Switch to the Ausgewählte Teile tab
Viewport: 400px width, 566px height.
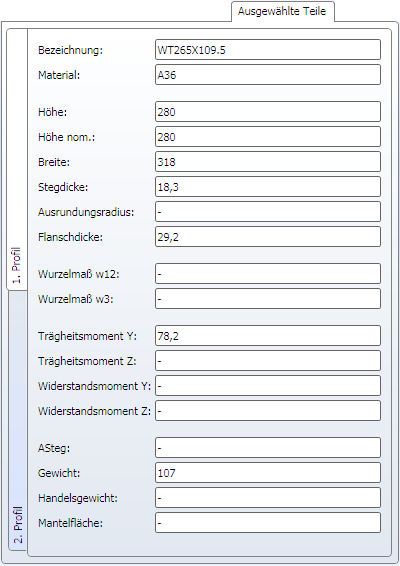(x=283, y=12)
